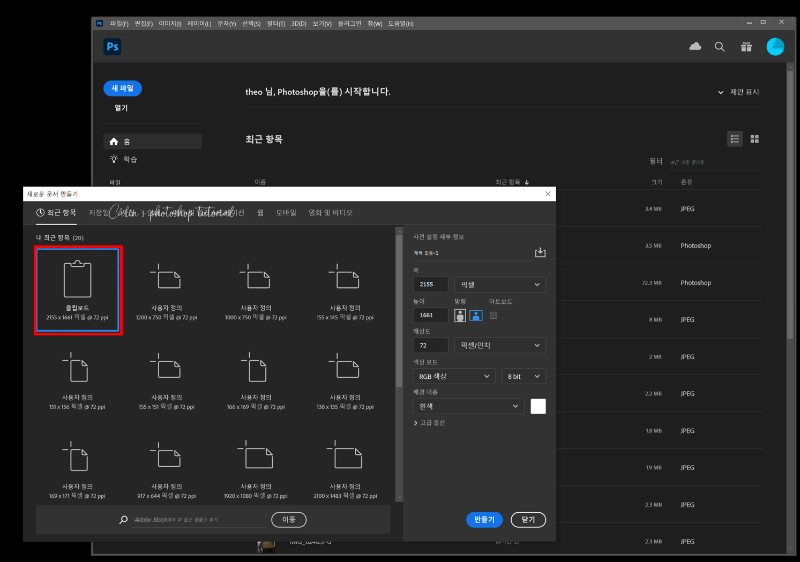The image size is (800, 562).
Task: Click the Adobe Stock search field
Action: pos(198,520)
